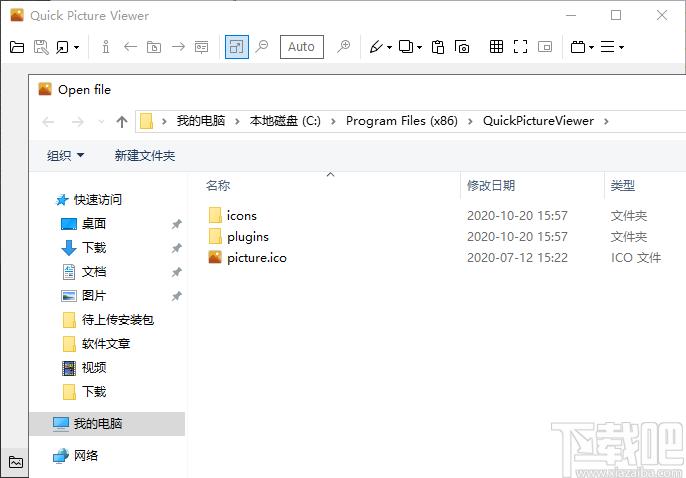Click the Save as toolbar icon
Viewport: 686px width, 478px height.
(x=41, y=47)
